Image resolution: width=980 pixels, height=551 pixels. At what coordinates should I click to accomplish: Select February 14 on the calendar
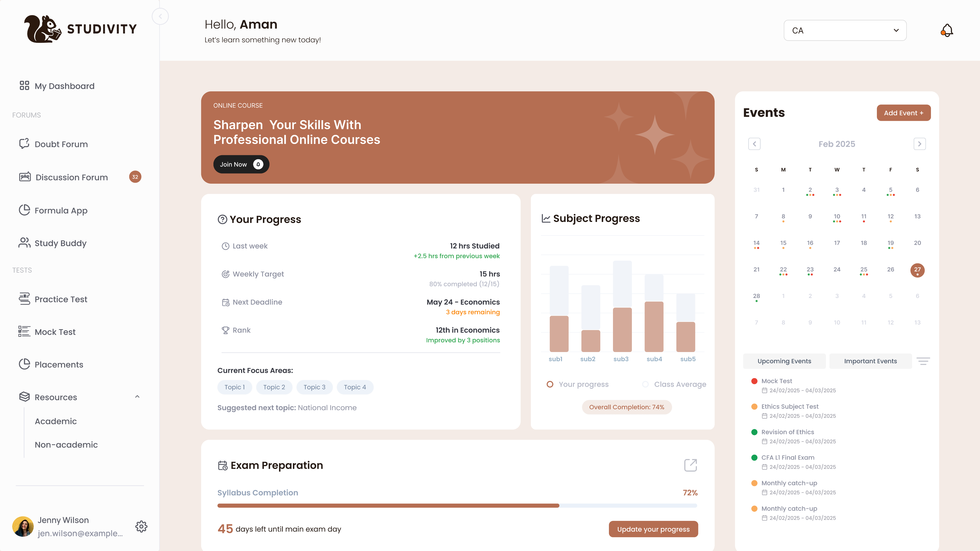pyautogui.click(x=756, y=244)
